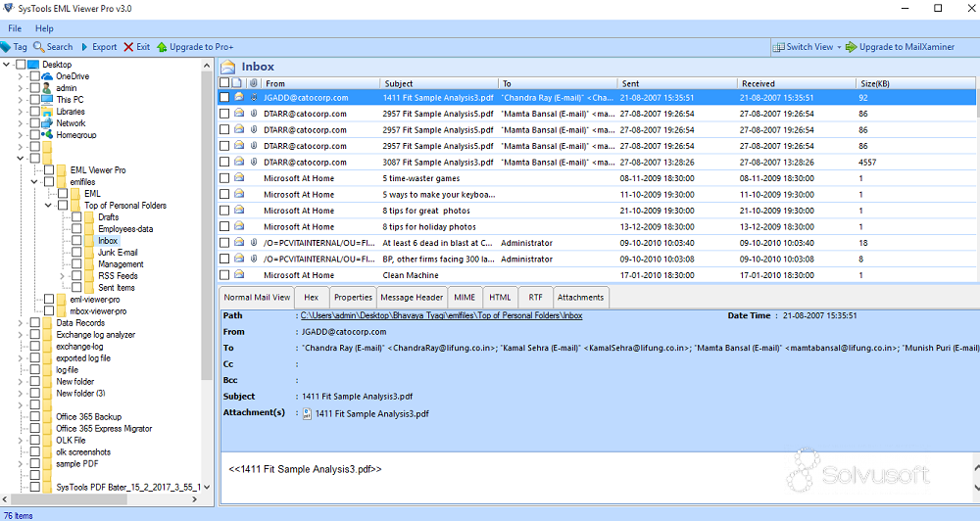Collapse Top of Personal Folders node
This screenshot has width=980, height=521.
[x=48, y=206]
